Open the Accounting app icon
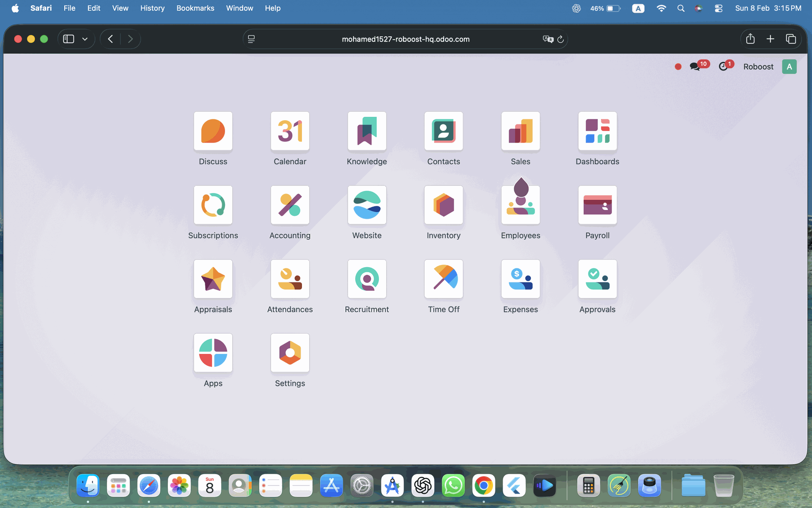812x508 pixels. point(290,205)
